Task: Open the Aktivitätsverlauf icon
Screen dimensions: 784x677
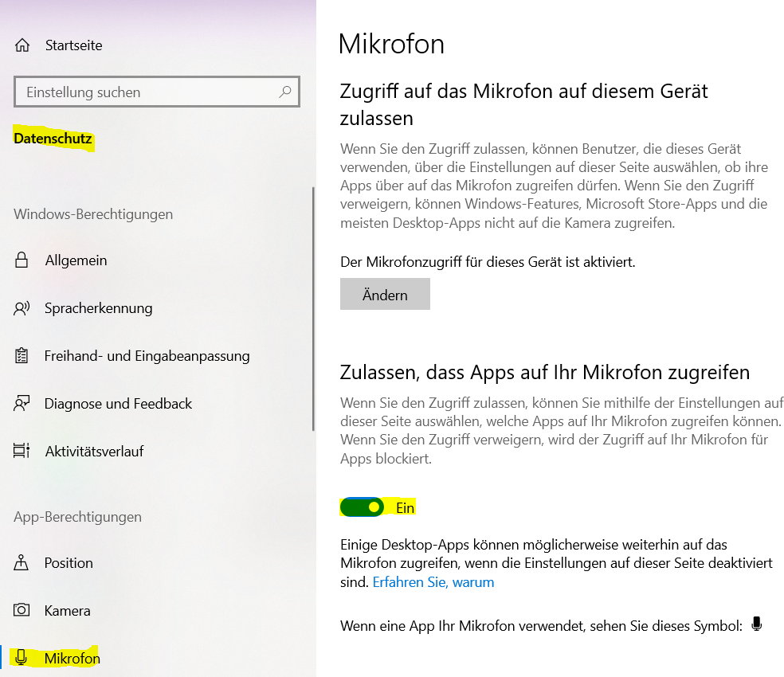Action: click(22, 451)
